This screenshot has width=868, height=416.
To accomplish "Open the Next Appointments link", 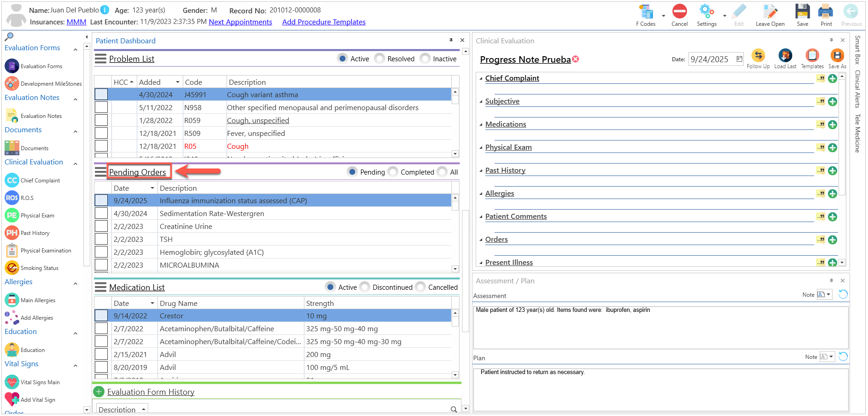I will click(240, 22).
